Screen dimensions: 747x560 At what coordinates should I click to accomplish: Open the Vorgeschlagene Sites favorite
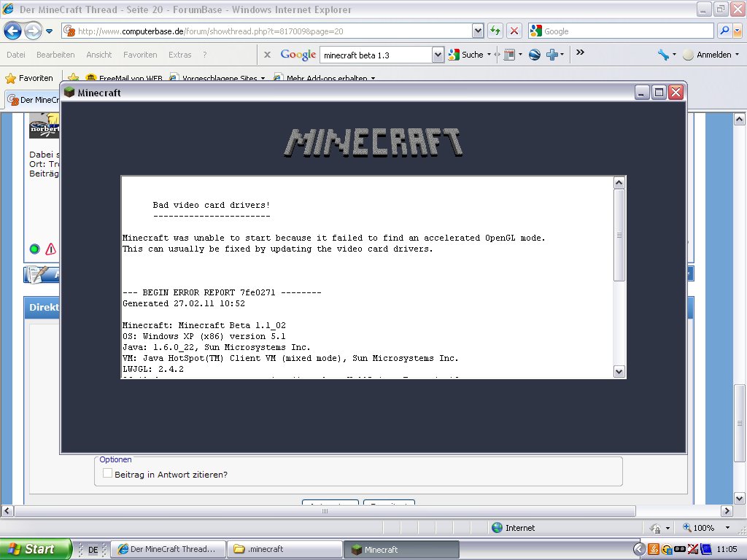click(x=217, y=78)
